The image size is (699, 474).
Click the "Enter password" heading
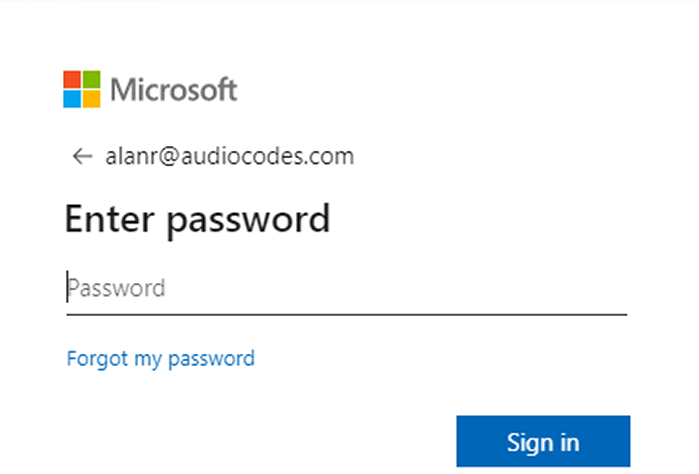click(x=197, y=219)
